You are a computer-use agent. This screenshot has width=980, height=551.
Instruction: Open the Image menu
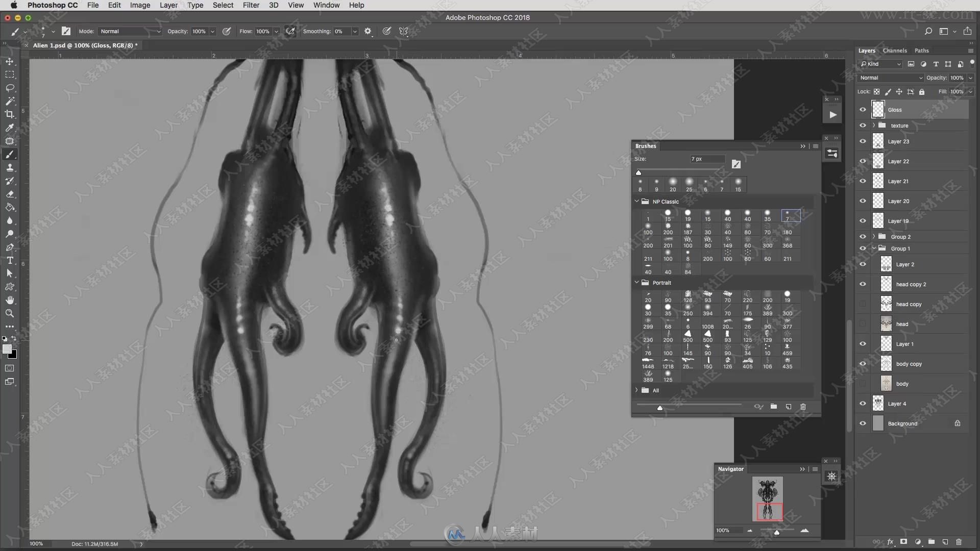(x=140, y=5)
